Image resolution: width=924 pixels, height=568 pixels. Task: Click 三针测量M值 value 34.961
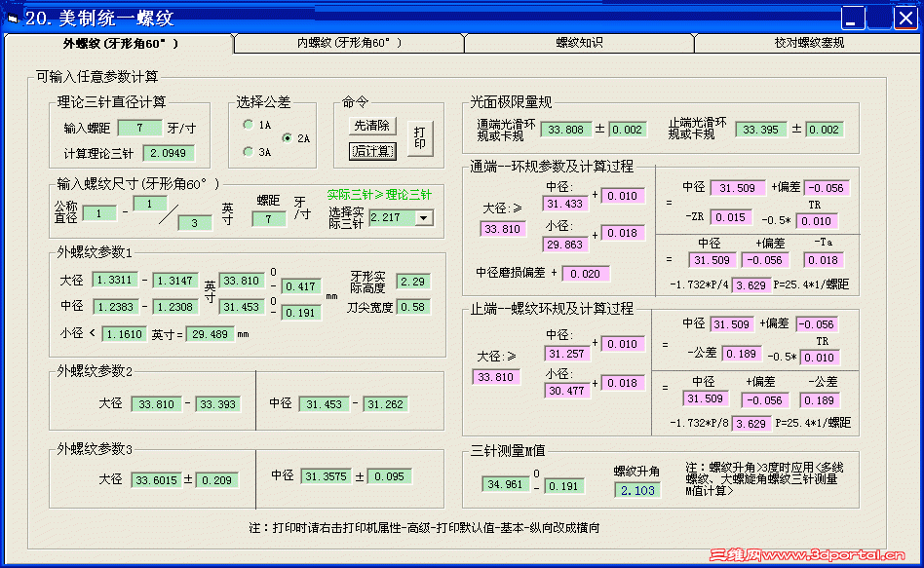[505, 484]
